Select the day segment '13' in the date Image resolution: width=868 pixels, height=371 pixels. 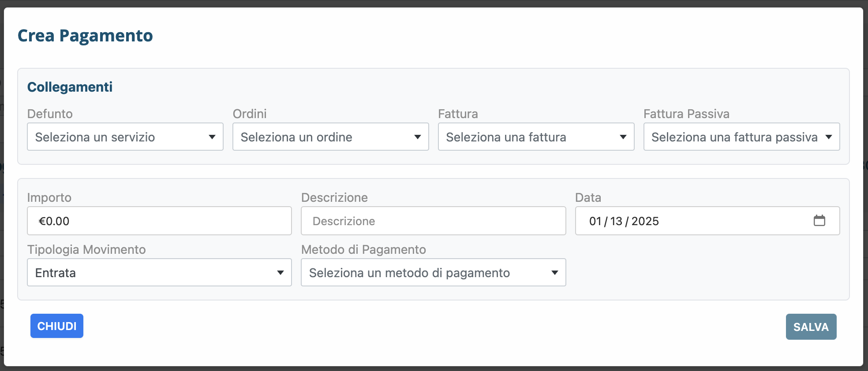(616, 221)
